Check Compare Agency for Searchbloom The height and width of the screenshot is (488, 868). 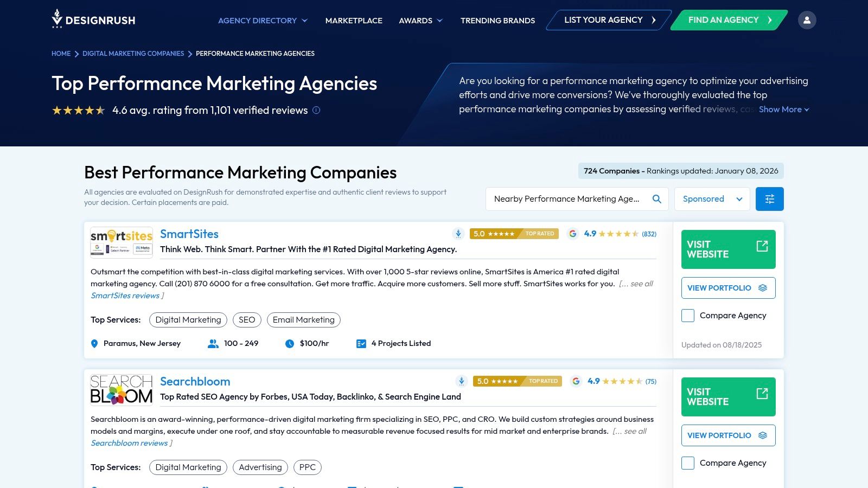688,463
